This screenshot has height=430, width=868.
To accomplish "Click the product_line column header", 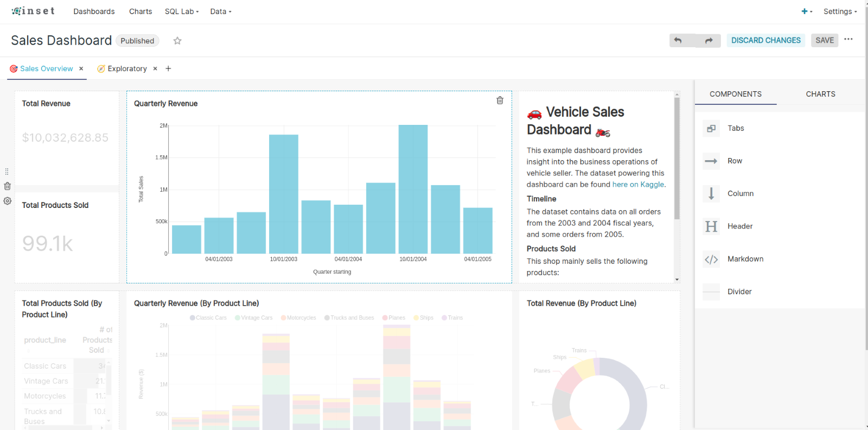I will (x=45, y=340).
